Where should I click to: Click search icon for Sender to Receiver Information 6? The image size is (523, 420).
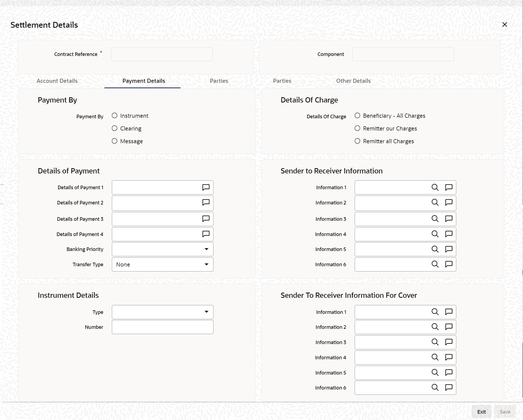(x=435, y=264)
